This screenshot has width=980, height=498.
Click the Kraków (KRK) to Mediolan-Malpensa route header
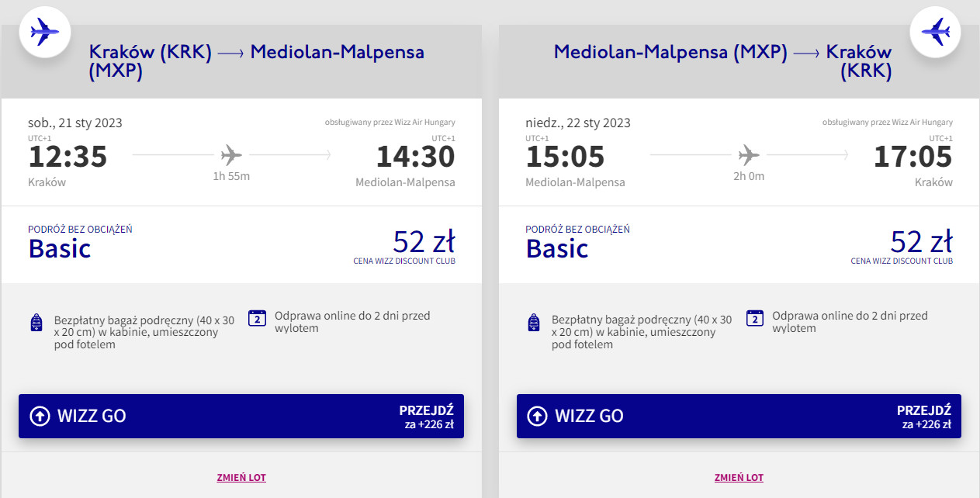click(256, 61)
